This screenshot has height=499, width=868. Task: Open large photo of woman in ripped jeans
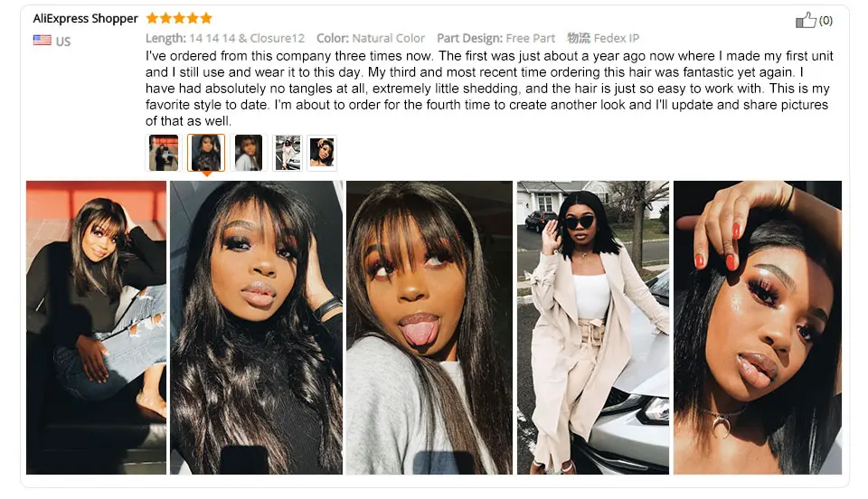click(x=97, y=327)
